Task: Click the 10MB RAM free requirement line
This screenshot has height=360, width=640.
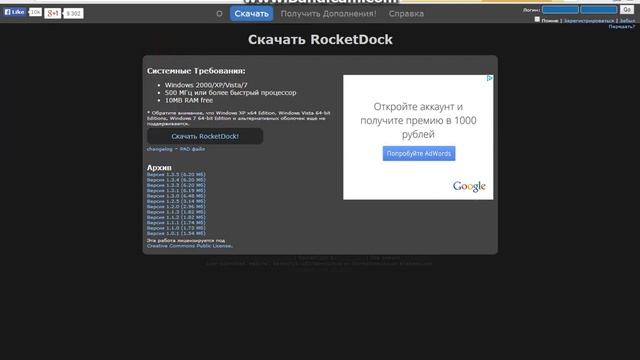Action: click(189, 100)
